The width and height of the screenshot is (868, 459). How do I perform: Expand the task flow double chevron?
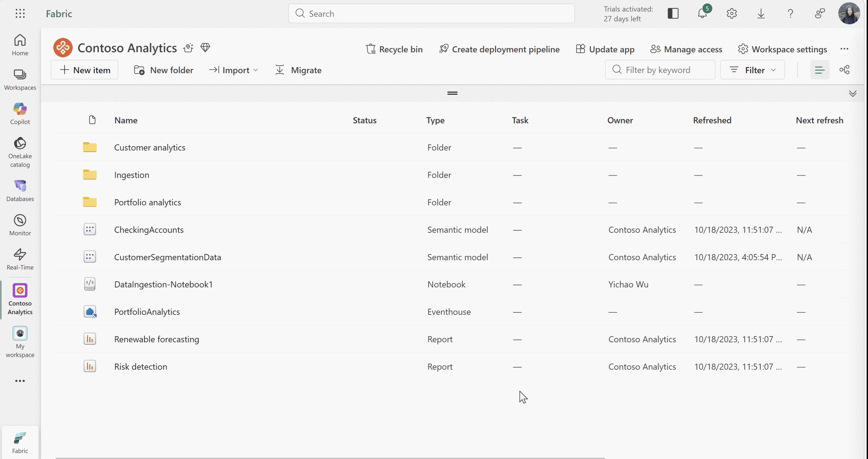(x=852, y=93)
